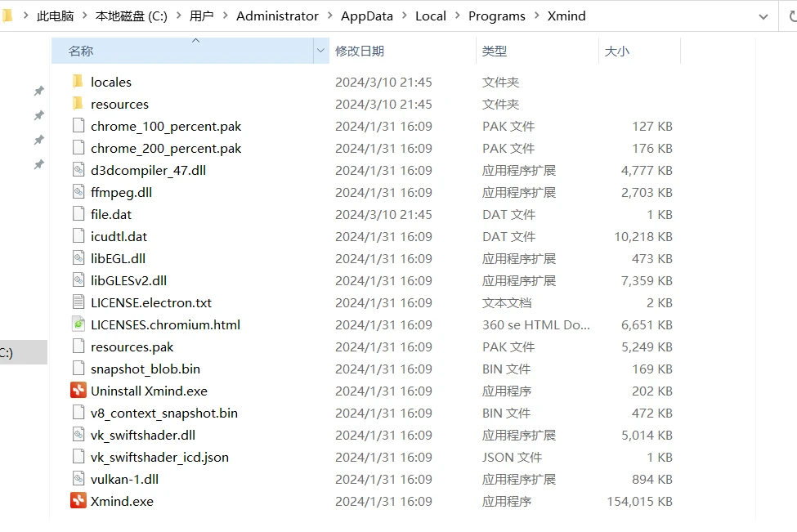The width and height of the screenshot is (797, 532).
Task: Click the icudtl.dat file icon
Action: click(x=78, y=236)
